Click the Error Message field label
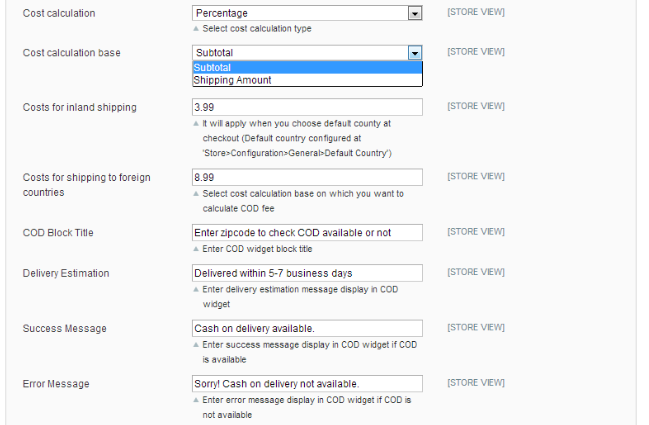The width and height of the screenshot is (649, 425). [56, 383]
